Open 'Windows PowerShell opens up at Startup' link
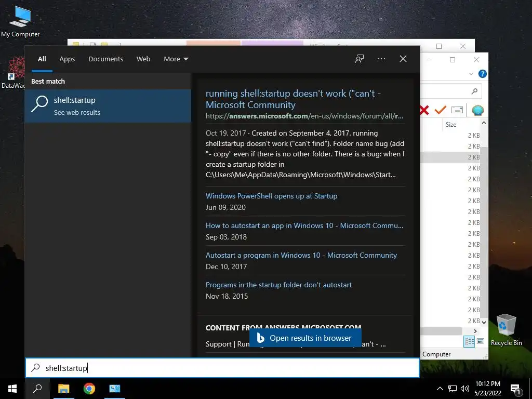The height and width of the screenshot is (399, 532). (271, 196)
